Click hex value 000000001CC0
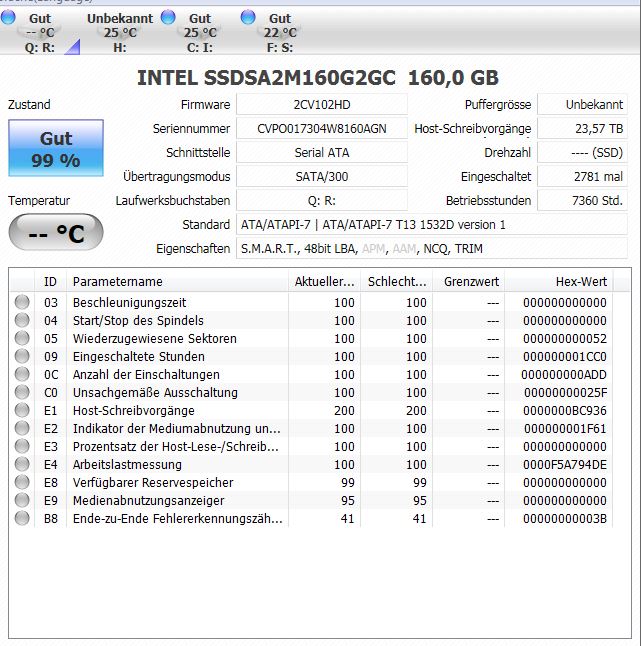This screenshot has width=641, height=646. pyautogui.click(x=565, y=356)
